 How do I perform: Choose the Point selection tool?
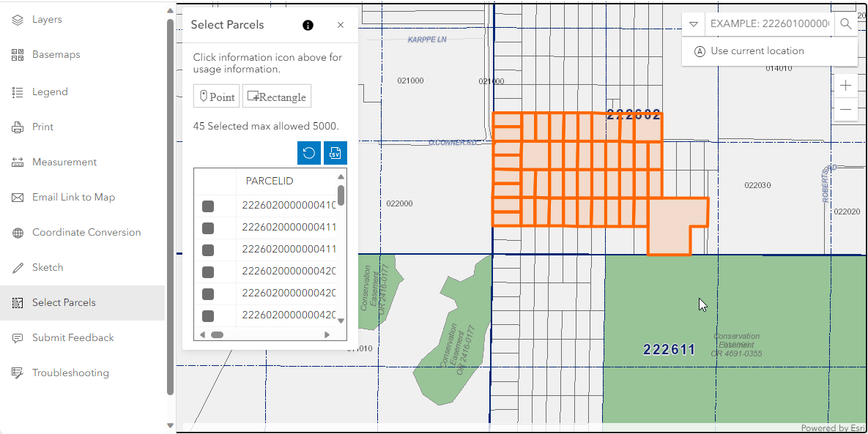(216, 97)
